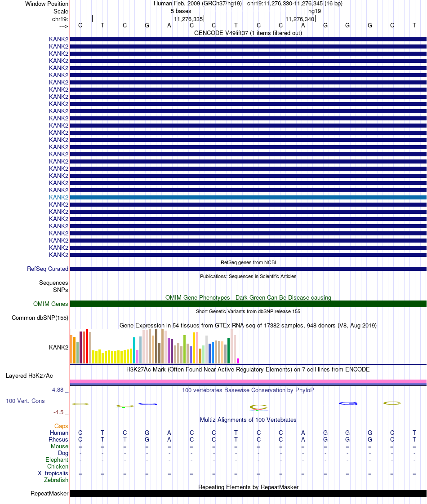
Task: Click the Scale label
Action: pyautogui.click(x=61, y=11)
